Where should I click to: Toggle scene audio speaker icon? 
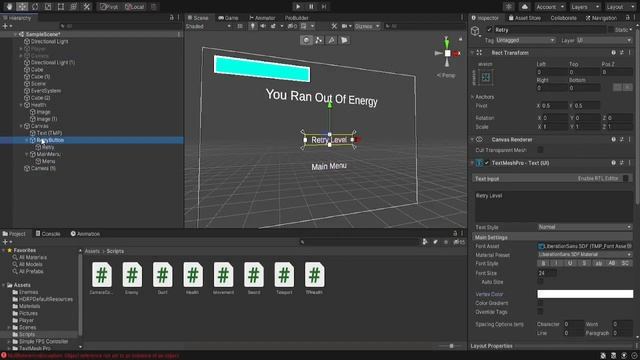pyautogui.click(x=263, y=26)
